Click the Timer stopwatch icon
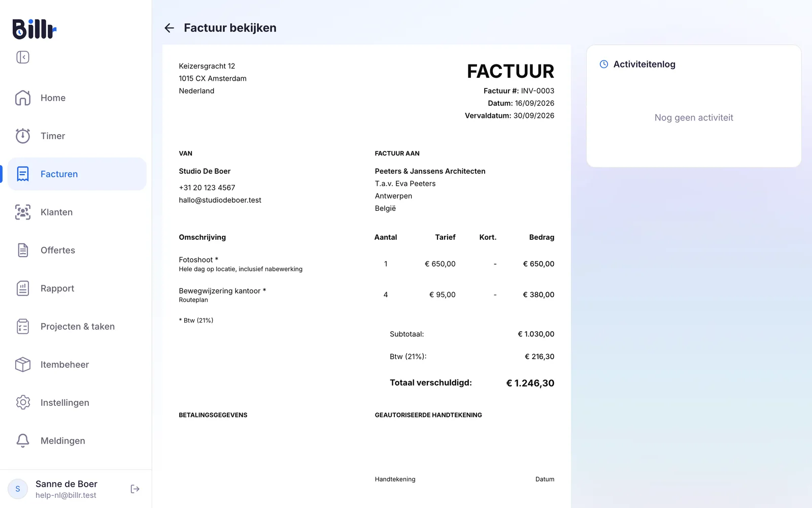This screenshot has width=812, height=508. tap(23, 136)
